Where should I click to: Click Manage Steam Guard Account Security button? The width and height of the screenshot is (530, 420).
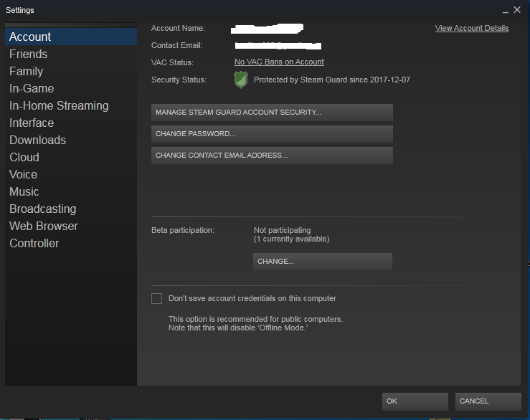point(272,113)
